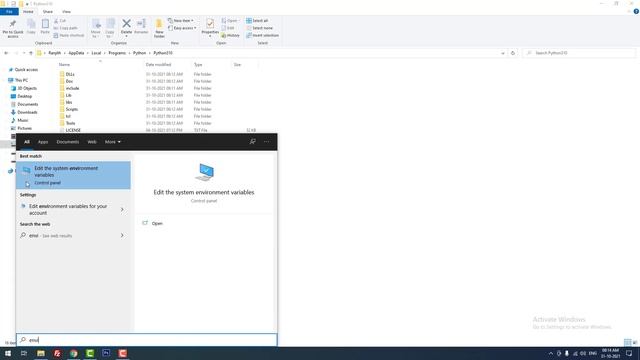Switch to the Home ribbon tab

28,11
